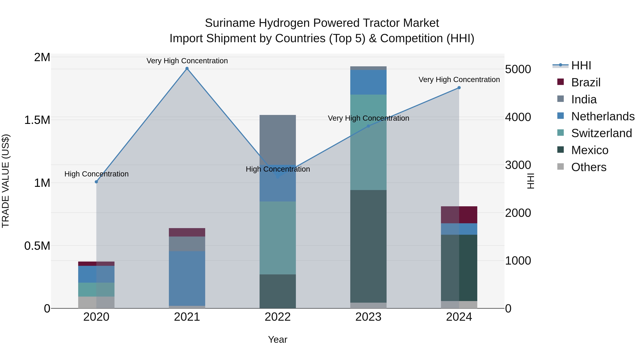Click the 2020 Netherlands bar segment
The image size is (644, 362).
coord(96,274)
